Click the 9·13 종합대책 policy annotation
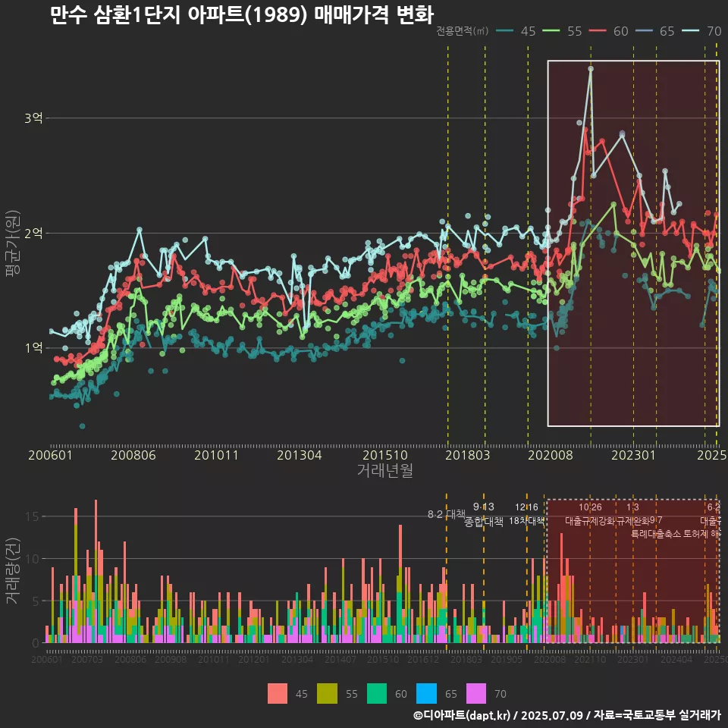 483,514
